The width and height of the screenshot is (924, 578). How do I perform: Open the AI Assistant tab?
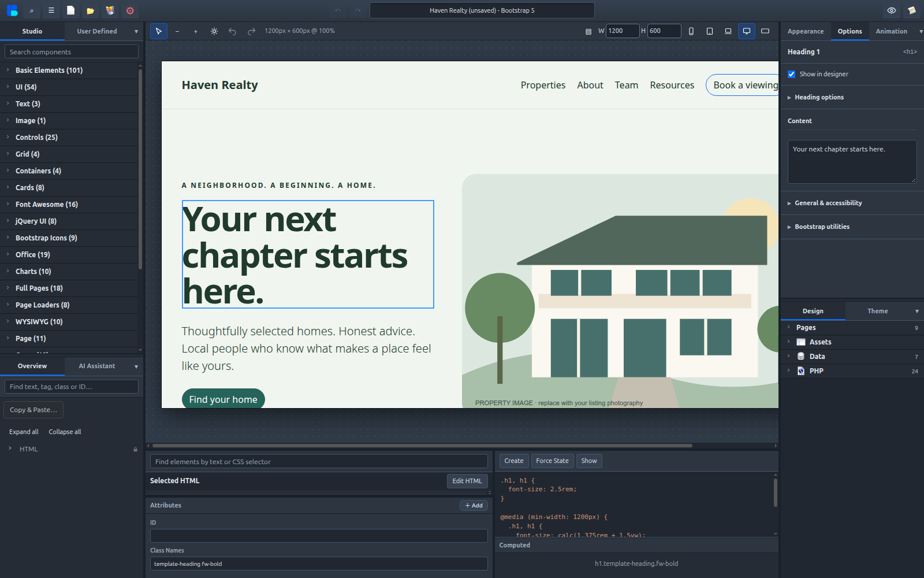point(97,366)
